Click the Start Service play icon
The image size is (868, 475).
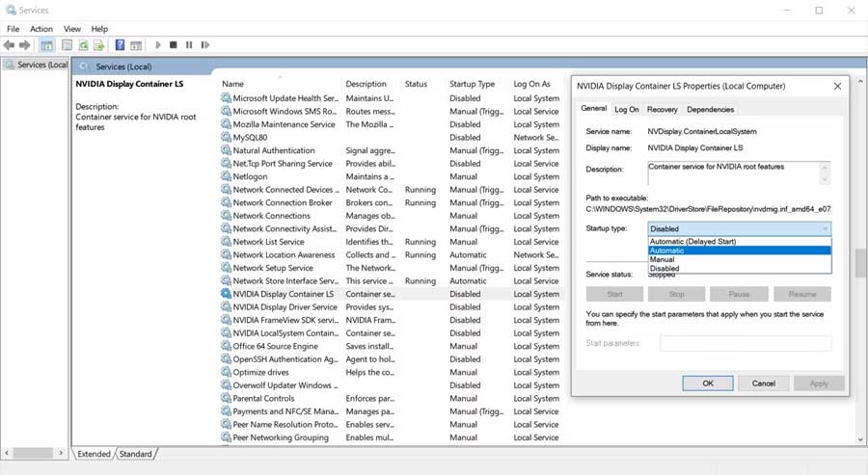(157, 45)
